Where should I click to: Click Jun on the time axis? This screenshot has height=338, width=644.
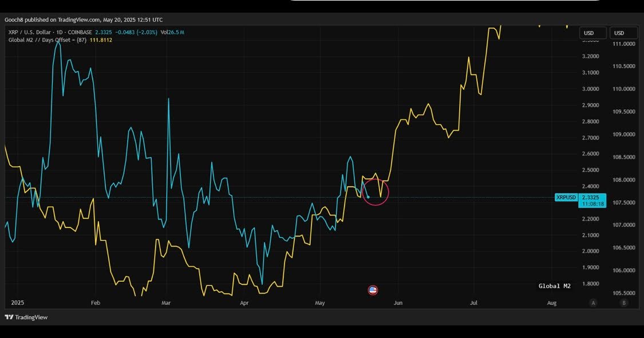click(x=398, y=302)
